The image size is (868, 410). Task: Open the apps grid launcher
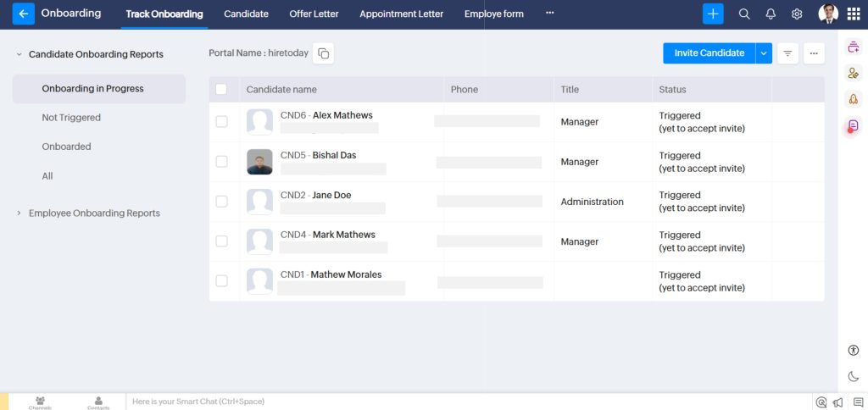(854, 14)
